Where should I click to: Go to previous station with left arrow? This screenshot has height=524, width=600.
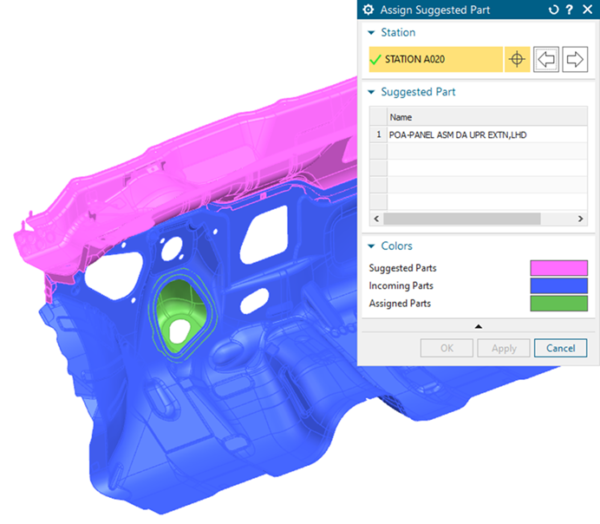tap(547, 59)
